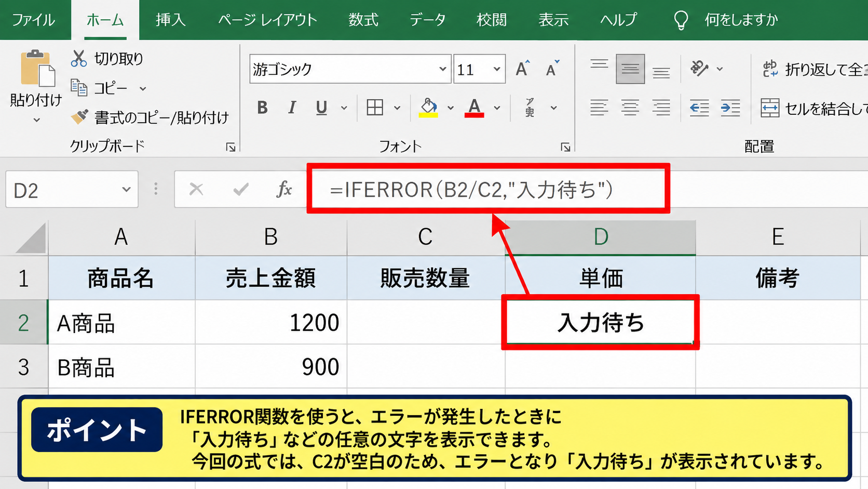The image size is (868, 489).
Task: Toggle Underline formatting
Action: coord(321,108)
